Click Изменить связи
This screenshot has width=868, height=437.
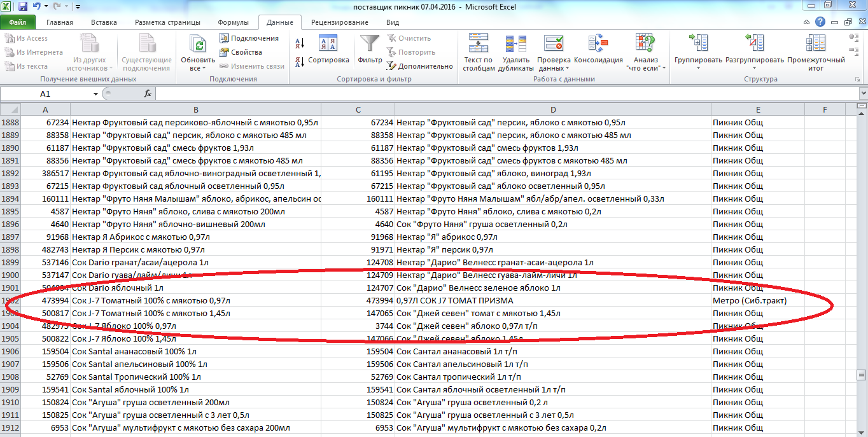point(252,66)
